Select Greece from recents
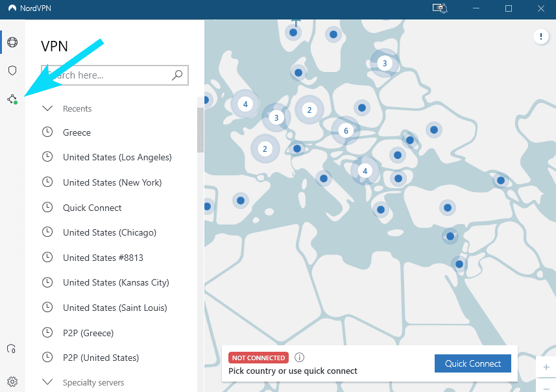 coord(77,132)
